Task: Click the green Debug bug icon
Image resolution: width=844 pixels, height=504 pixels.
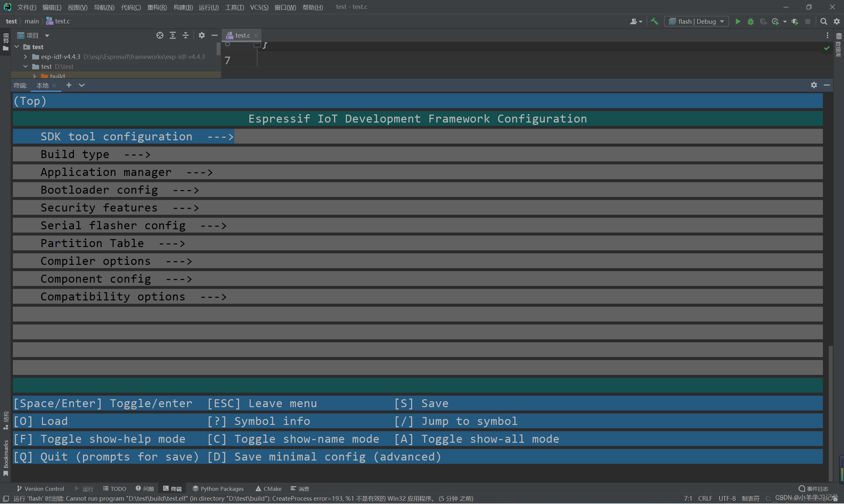Action: (x=750, y=21)
